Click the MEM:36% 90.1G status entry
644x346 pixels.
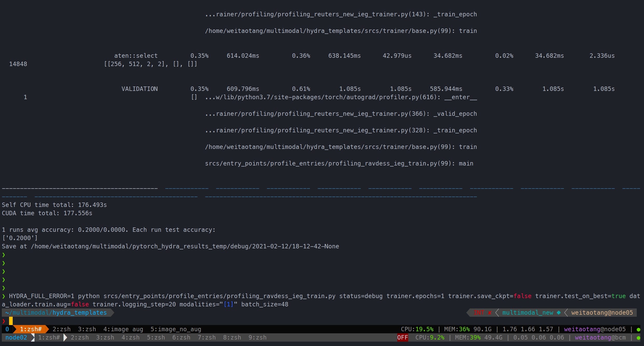[x=468, y=329]
